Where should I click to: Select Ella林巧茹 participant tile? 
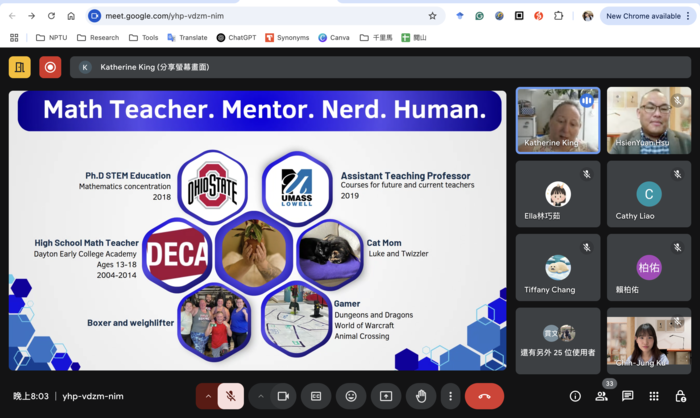558,194
